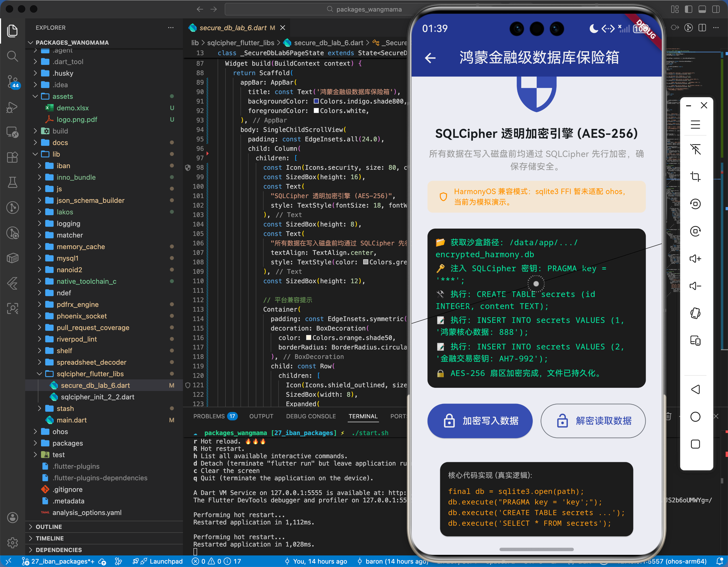Click errors and warnings count in status bar
Image resolution: width=728 pixels, height=567 pixels.
click(216, 561)
